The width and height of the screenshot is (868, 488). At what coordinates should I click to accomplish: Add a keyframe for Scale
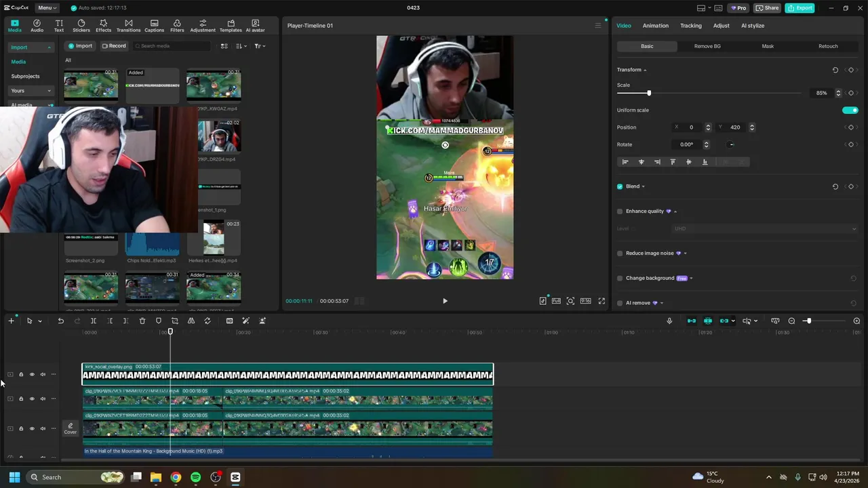coord(851,93)
